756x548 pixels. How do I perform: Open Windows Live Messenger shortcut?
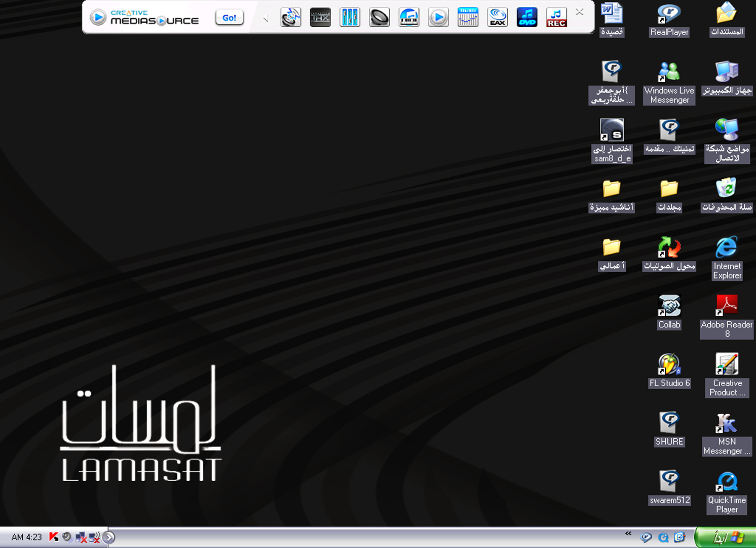(x=669, y=83)
